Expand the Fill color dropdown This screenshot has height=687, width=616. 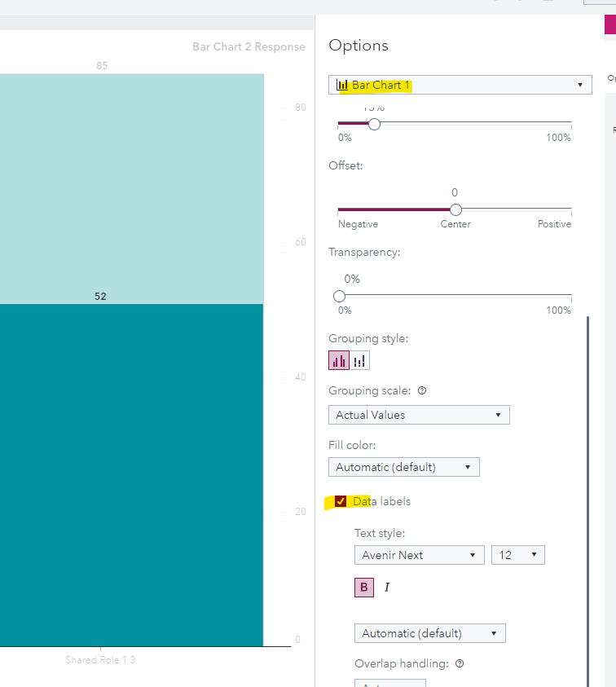(403, 467)
